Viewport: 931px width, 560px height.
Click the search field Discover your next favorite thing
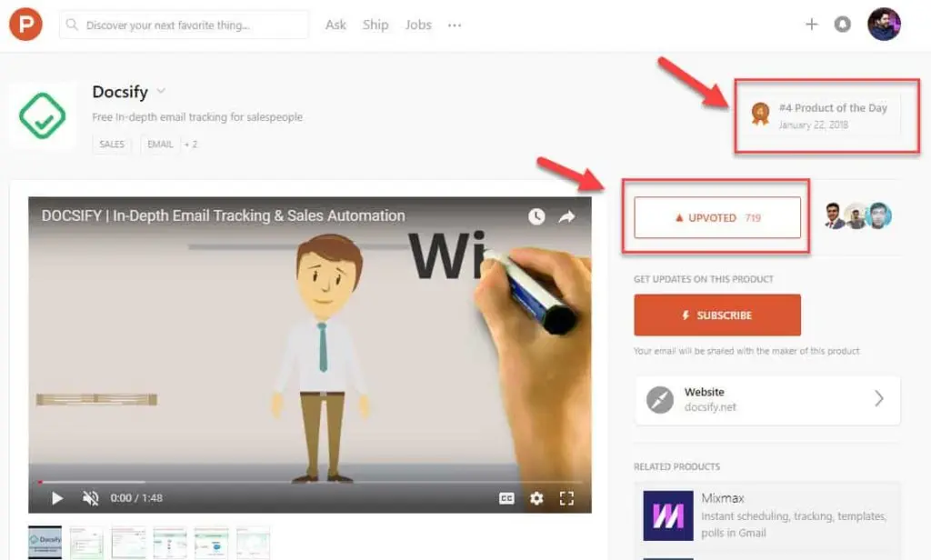pos(184,25)
